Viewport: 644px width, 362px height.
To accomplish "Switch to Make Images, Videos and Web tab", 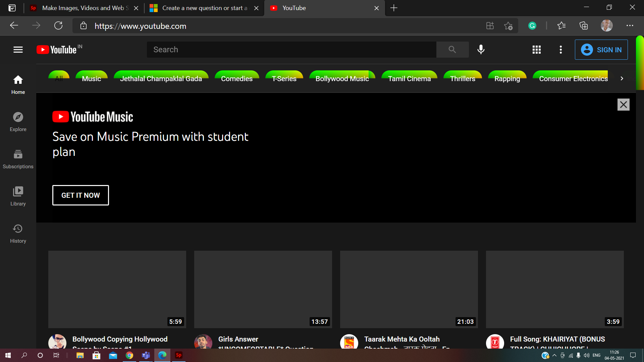I will pyautogui.click(x=84, y=8).
